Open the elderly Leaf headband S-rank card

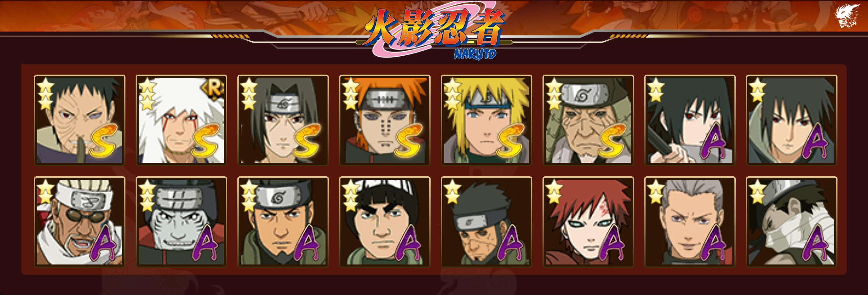(x=588, y=120)
